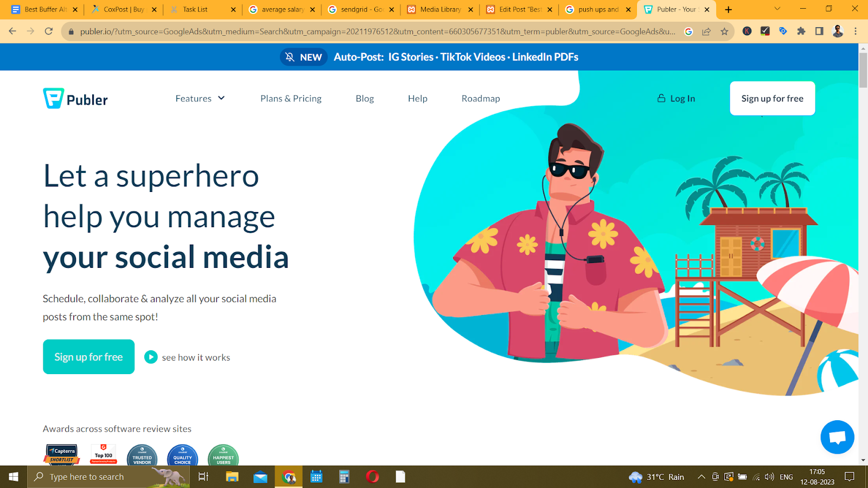Image resolution: width=868 pixels, height=488 pixels.
Task: Switch to the CoxPost tab
Action: click(123, 9)
